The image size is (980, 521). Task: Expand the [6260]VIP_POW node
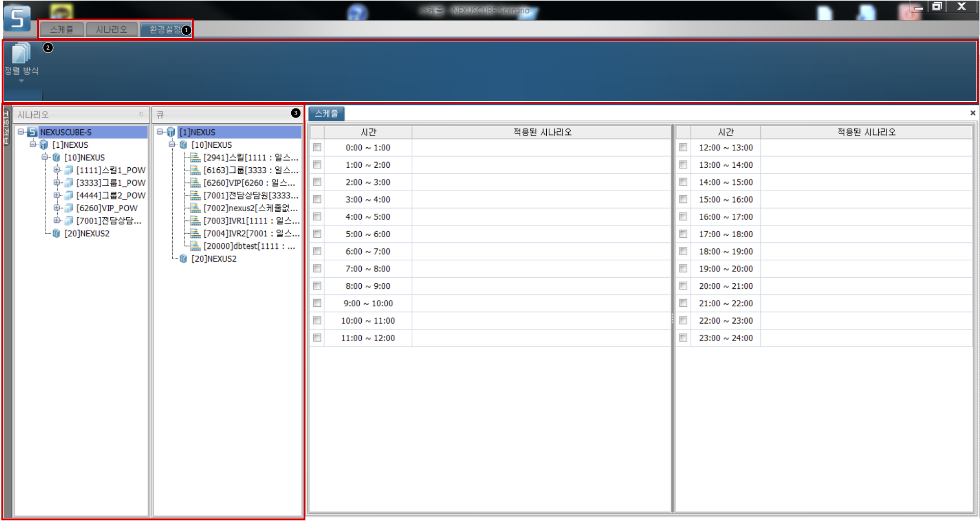click(57, 208)
